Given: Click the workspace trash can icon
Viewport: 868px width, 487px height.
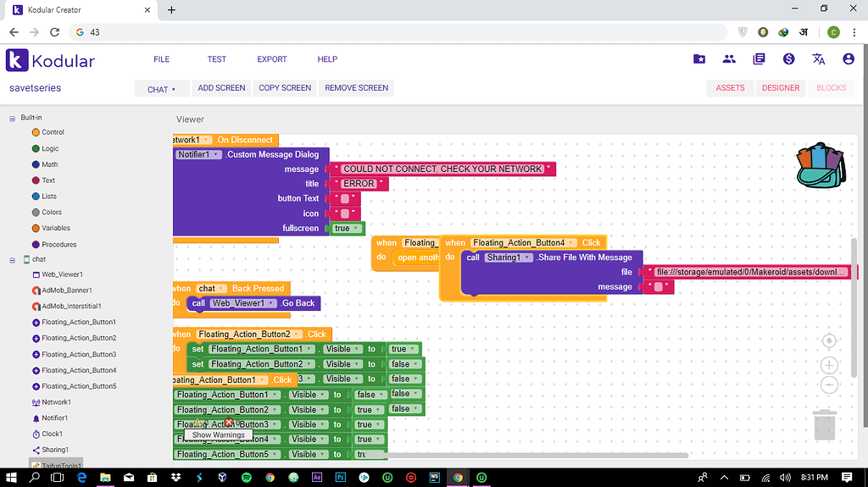Looking at the screenshot, I should tap(824, 424).
